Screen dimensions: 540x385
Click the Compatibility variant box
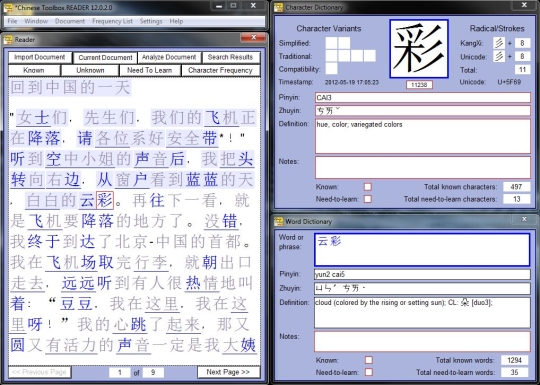pyautogui.click(x=331, y=69)
